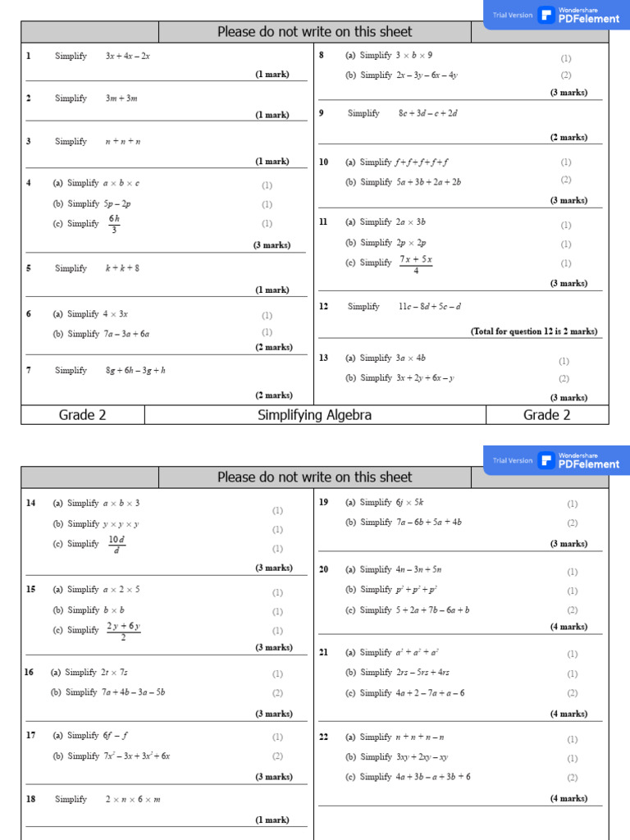The image size is (630, 840).
Task: Click Wondershare PDFelement text on second page banner
Action: [588, 461]
